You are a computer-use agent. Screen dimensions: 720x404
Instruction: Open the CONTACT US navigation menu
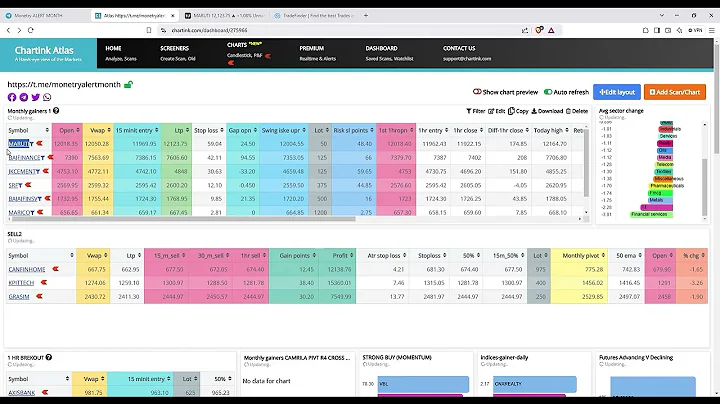[x=459, y=48]
